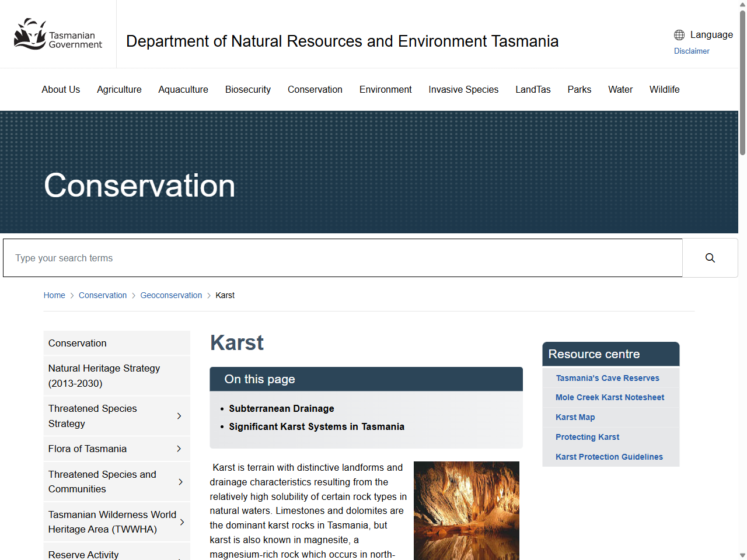Click the large Conservation banner heading
This screenshot has height=560, width=747.
[139, 185]
